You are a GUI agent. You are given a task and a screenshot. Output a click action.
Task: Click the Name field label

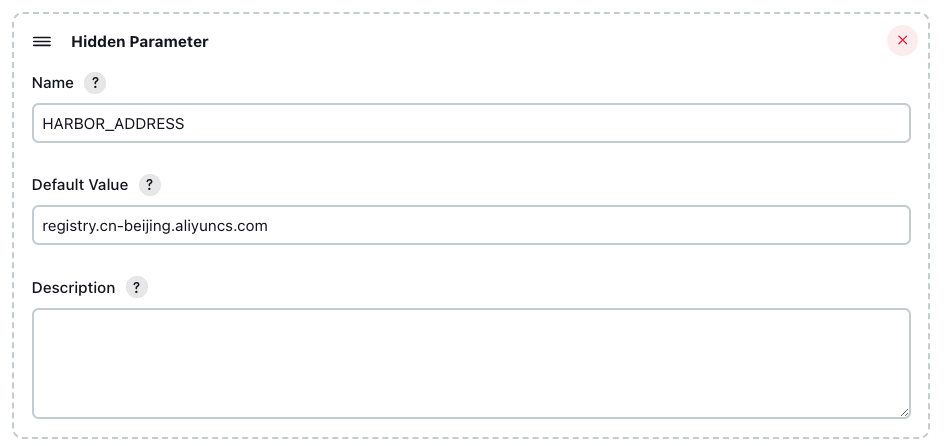point(53,83)
